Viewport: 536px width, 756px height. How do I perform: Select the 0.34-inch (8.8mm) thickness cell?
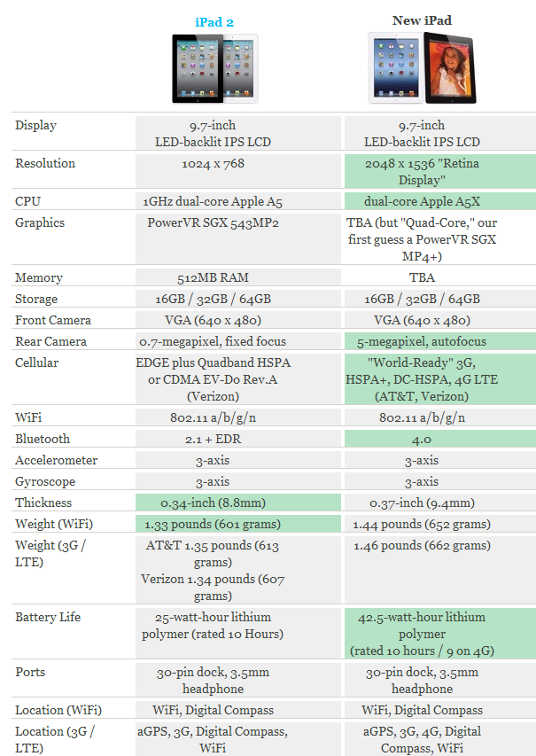(237, 503)
